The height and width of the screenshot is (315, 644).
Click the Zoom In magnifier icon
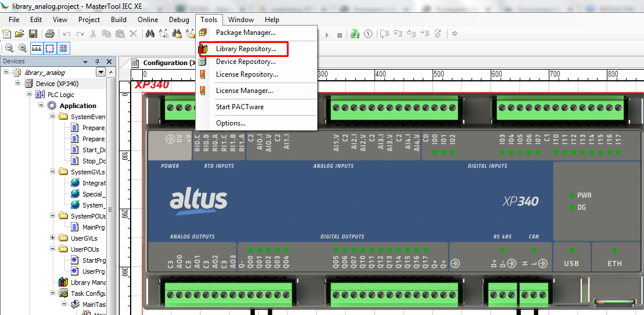click(23, 48)
